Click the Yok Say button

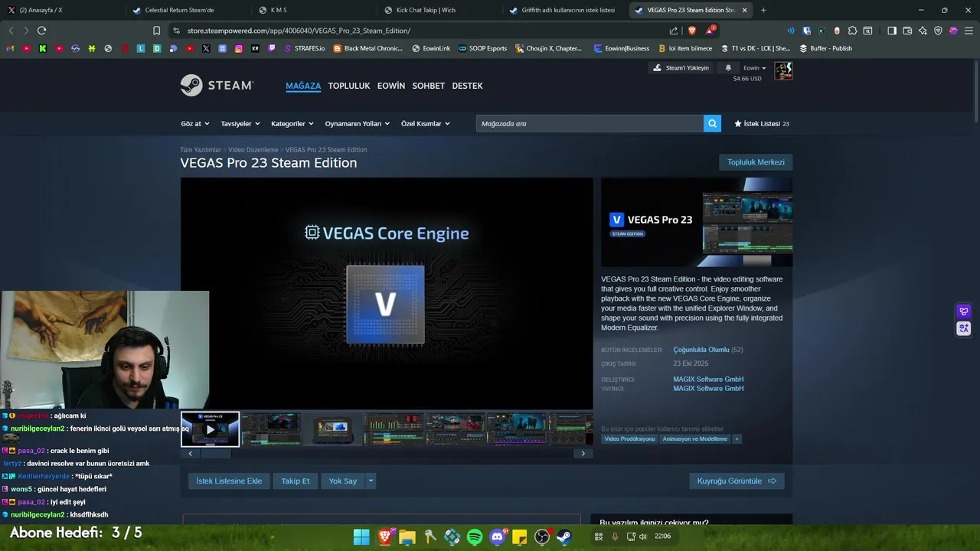tap(343, 481)
